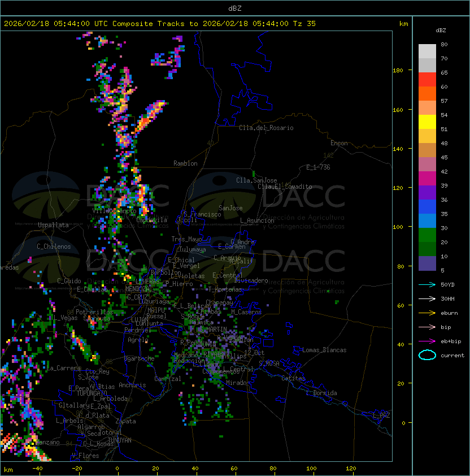The image size is (470, 476).
Task: Click the 120 km tick on horizontal axis
Action: pyautogui.click(x=350, y=469)
